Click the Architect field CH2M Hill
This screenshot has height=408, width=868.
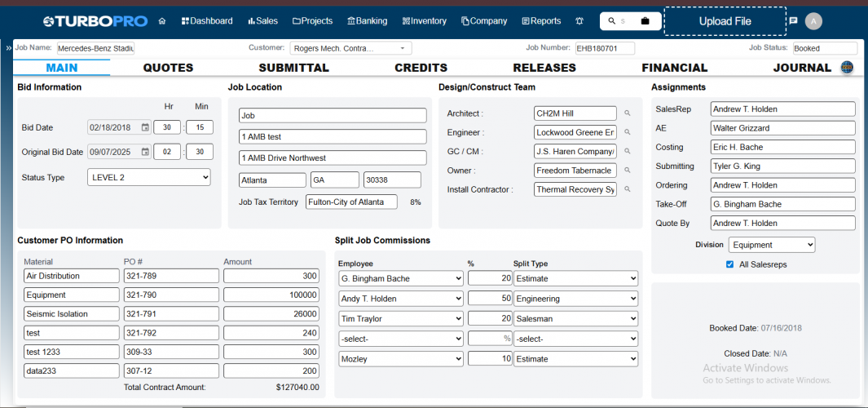coord(575,113)
